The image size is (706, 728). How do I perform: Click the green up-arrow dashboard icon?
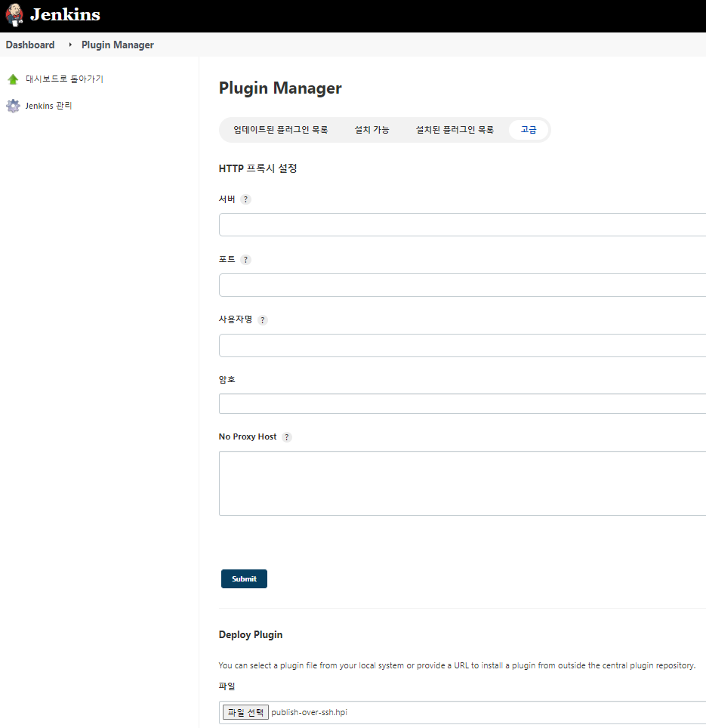pos(13,79)
